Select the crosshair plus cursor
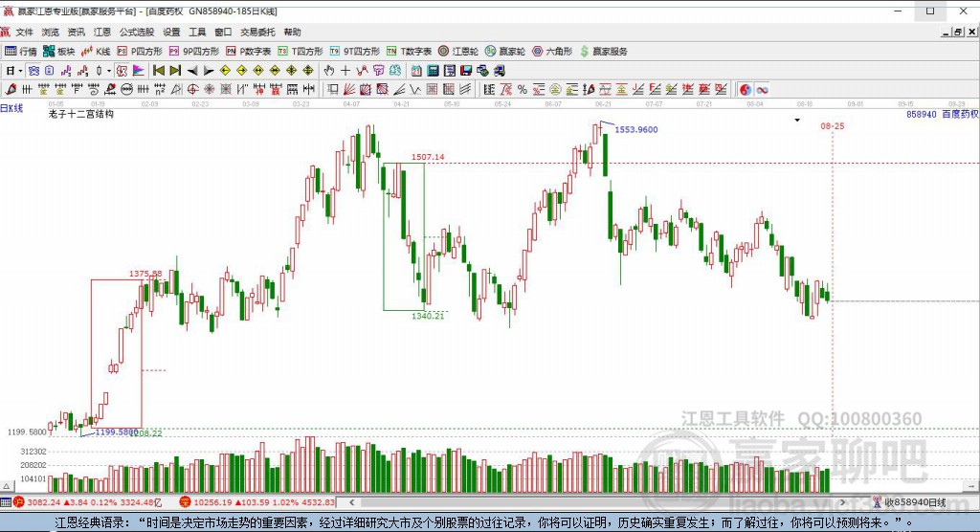Image resolution: width=980 pixels, height=532 pixels. (x=345, y=71)
